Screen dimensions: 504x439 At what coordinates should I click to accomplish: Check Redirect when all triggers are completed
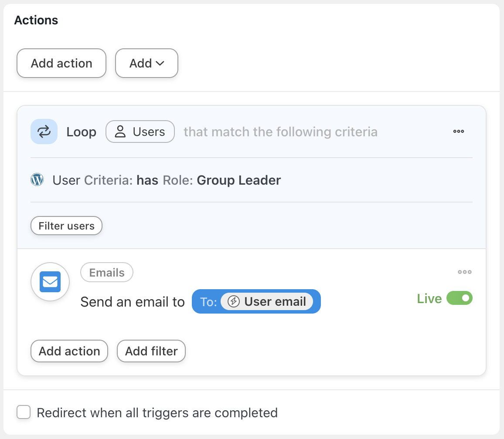(x=24, y=412)
